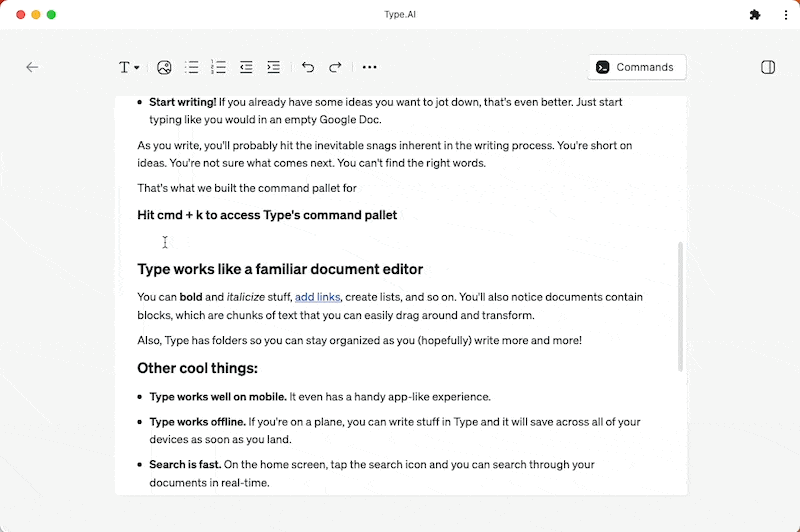Follow the 'add links' hyperlink

317,297
